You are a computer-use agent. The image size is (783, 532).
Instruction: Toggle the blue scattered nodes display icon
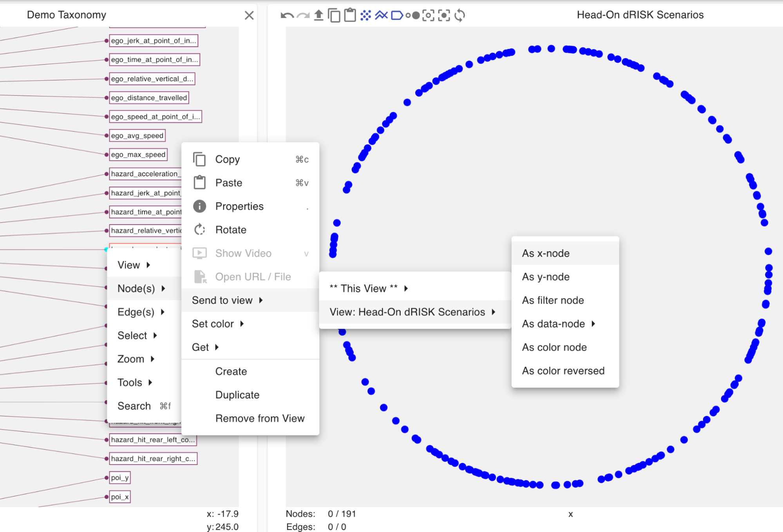[x=365, y=15]
